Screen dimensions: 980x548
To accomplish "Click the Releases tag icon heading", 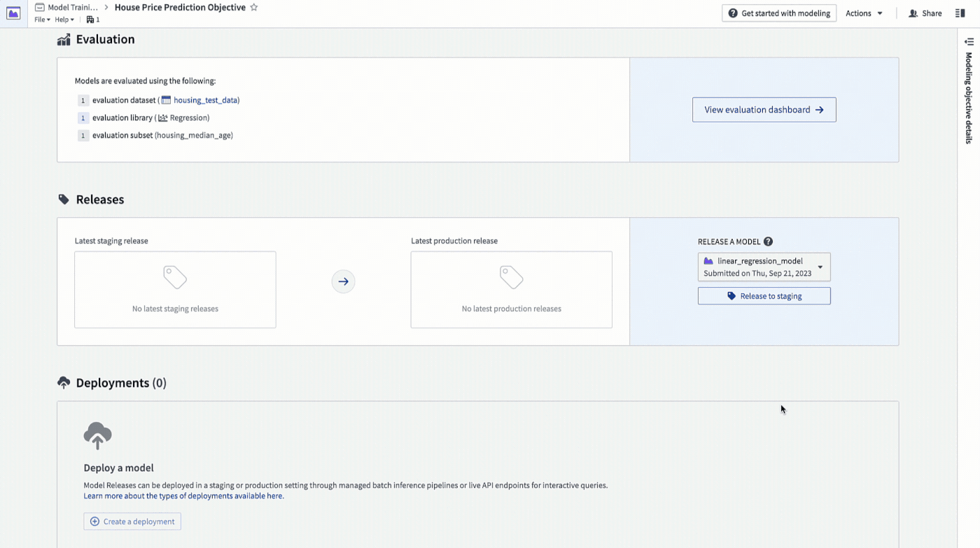I will pos(64,199).
